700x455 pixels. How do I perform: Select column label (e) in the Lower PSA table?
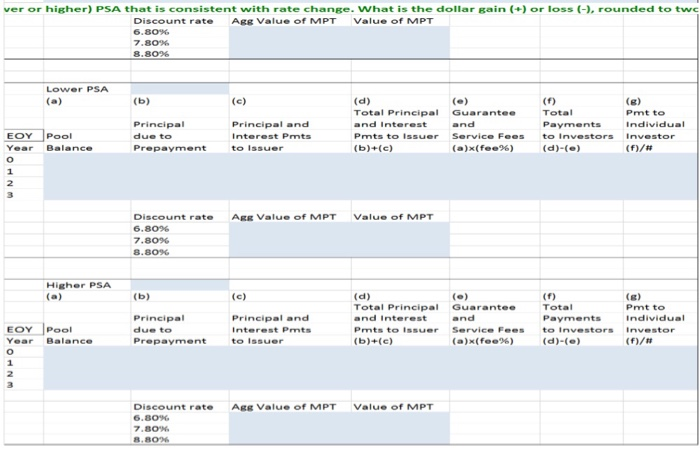(460, 101)
